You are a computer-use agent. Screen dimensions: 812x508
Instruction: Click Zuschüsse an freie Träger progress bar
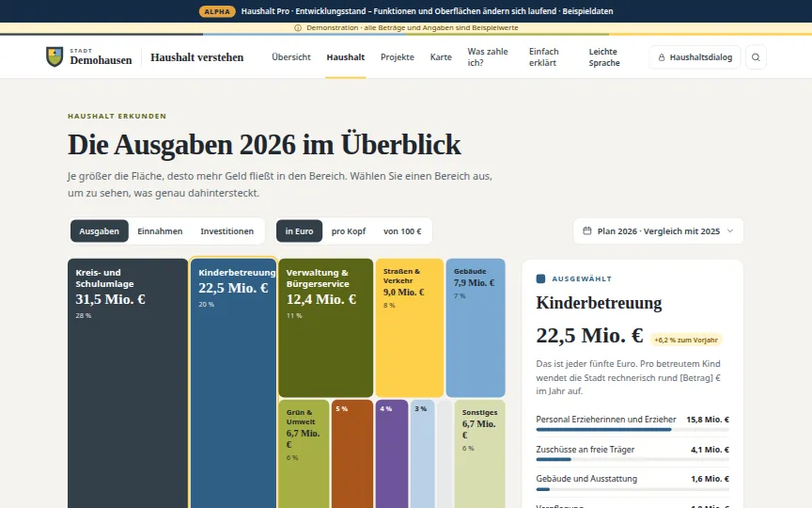point(632,459)
